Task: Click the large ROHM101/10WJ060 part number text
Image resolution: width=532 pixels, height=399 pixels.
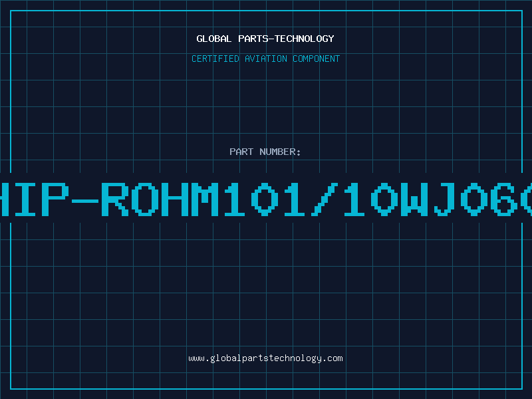Action: point(266,199)
